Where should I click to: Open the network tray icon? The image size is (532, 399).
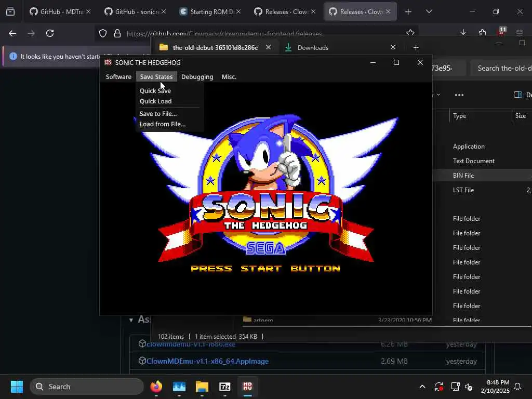[x=455, y=387]
